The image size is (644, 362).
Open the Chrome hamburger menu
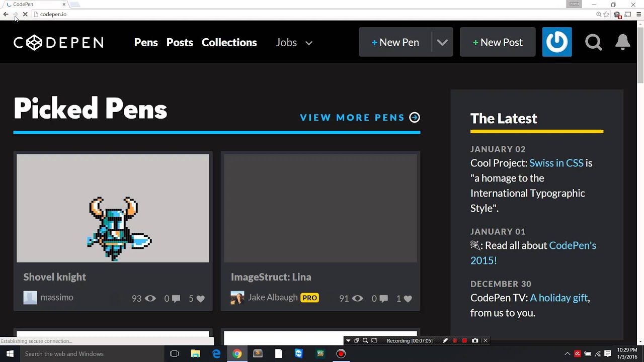[639, 14]
